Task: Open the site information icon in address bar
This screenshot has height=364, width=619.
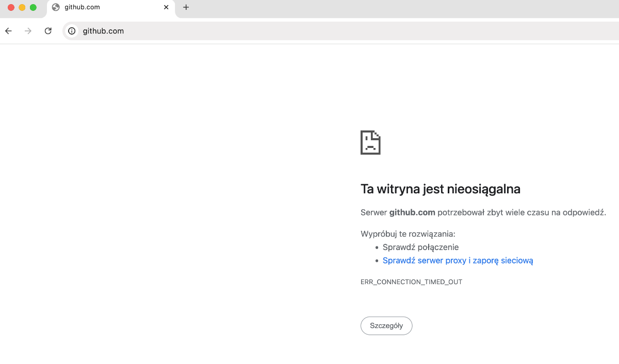Action: pos(72,31)
